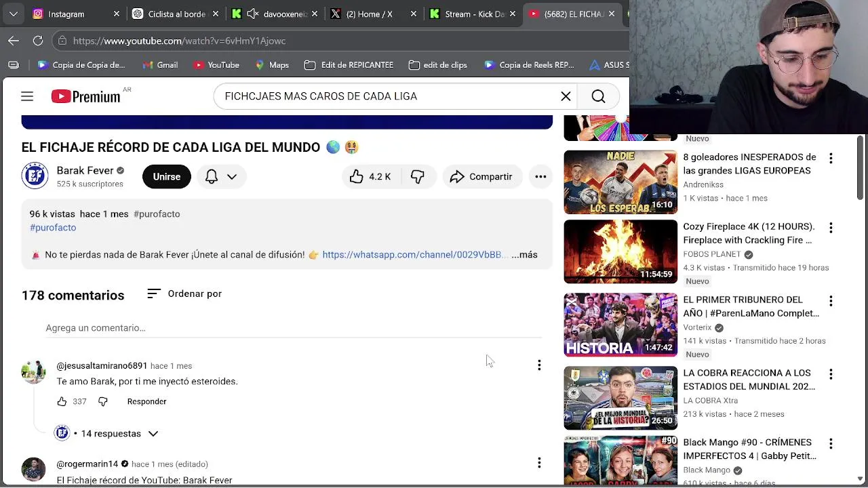The height and width of the screenshot is (488, 868).
Task: Open Barak Fever channel avatar
Action: (35, 176)
